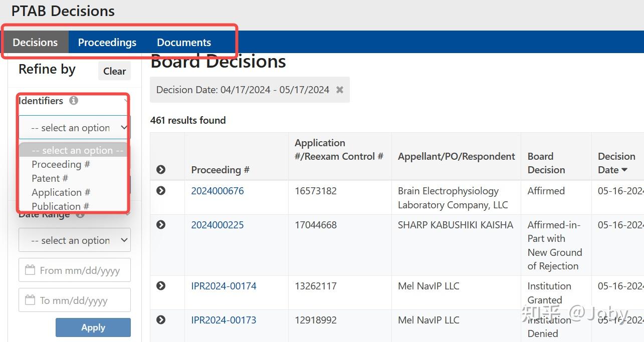The width and height of the screenshot is (644, 342).
Task: Expand row for proceeding 2024000225
Action: click(x=161, y=225)
